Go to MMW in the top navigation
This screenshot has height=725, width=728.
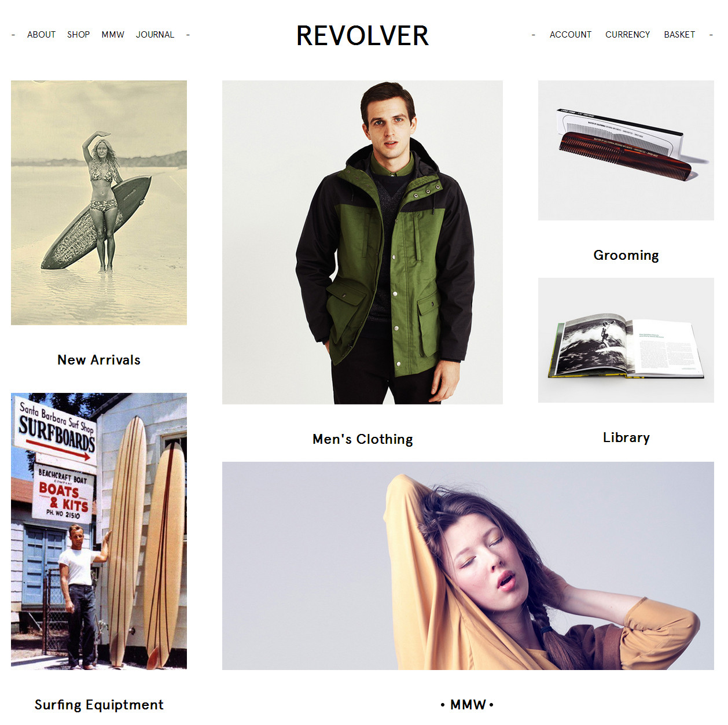click(x=113, y=35)
